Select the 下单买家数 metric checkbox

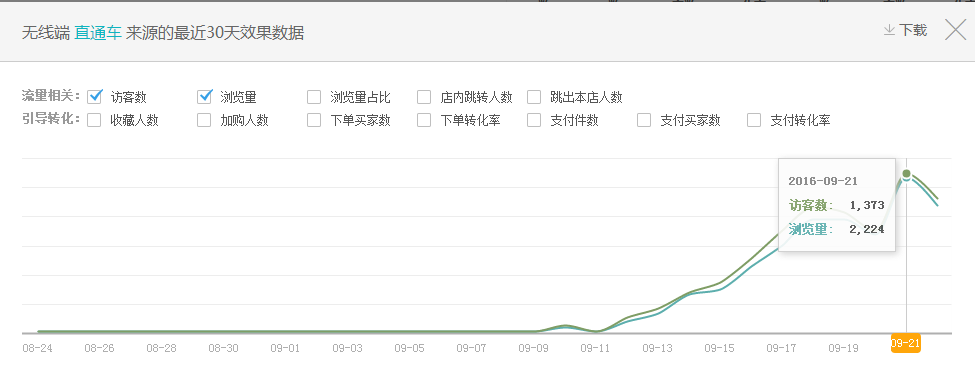314,120
